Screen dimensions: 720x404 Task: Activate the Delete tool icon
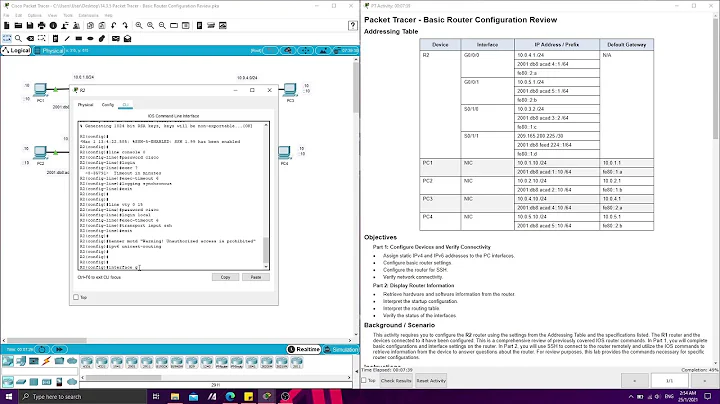pyautogui.click(x=30, y=39)
